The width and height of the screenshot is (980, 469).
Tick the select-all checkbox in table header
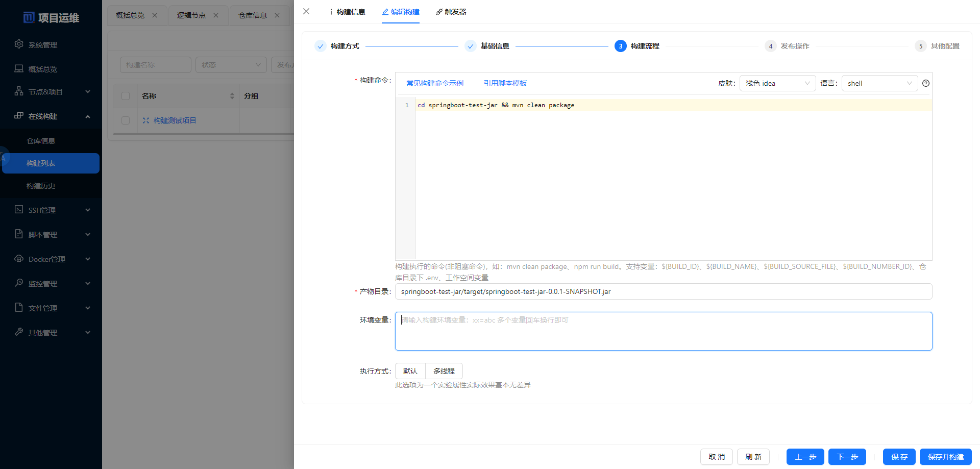(126, 96)
